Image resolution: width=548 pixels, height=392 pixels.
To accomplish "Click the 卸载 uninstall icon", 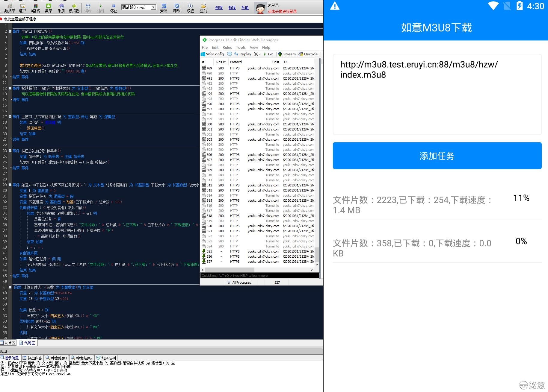I will click(x=176, y=8).
